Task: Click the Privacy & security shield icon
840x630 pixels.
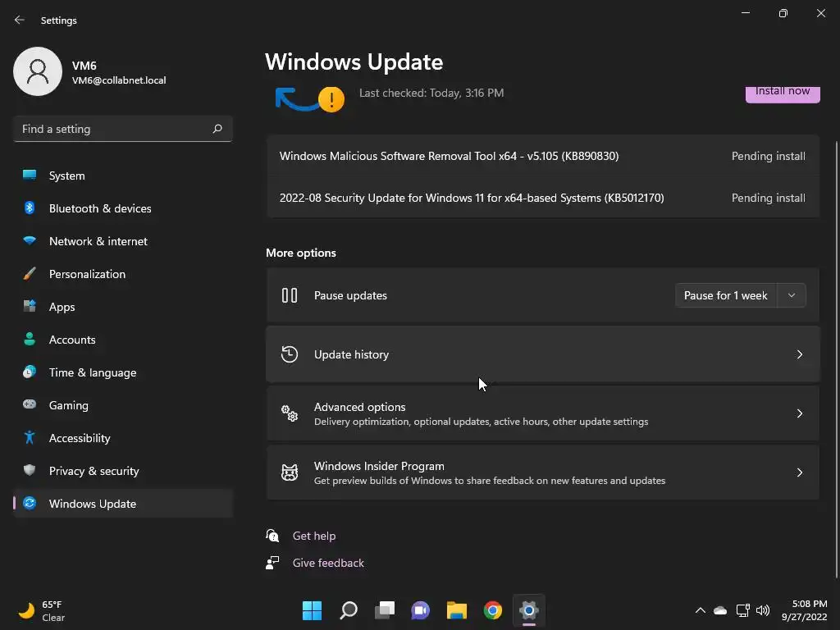Action: [30, 470]
